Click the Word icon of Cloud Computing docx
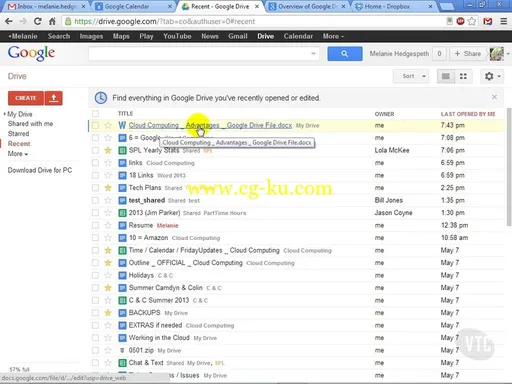 click(122, 125)
